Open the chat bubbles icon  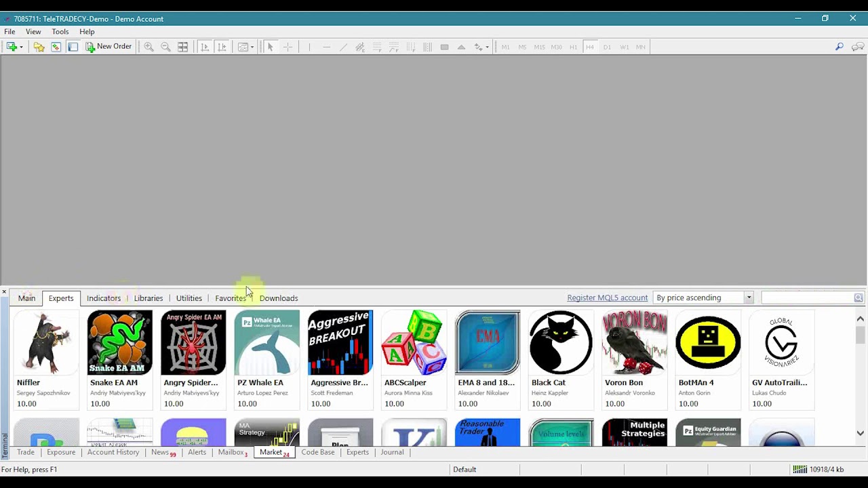tap(858, 47)
